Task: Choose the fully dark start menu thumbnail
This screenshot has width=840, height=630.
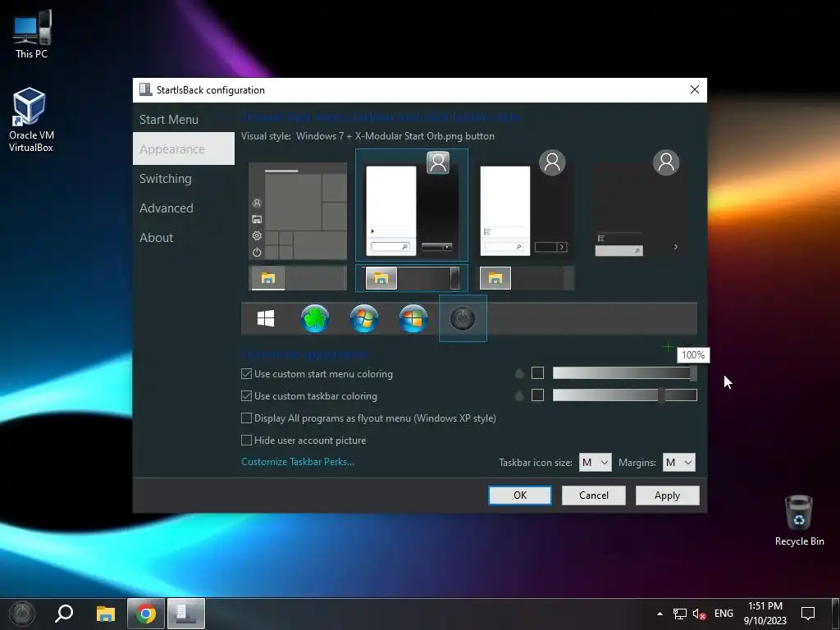Action: tap(638, 206)
